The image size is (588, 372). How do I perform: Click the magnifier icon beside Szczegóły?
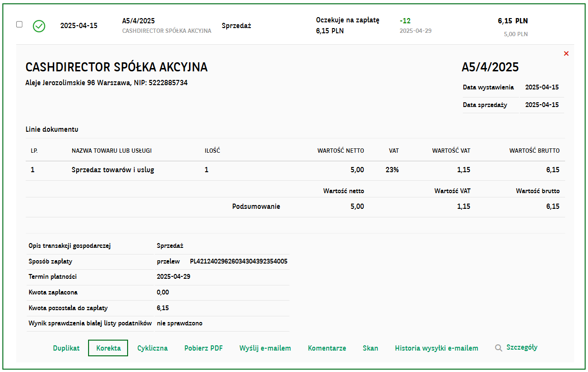[498, 348]
